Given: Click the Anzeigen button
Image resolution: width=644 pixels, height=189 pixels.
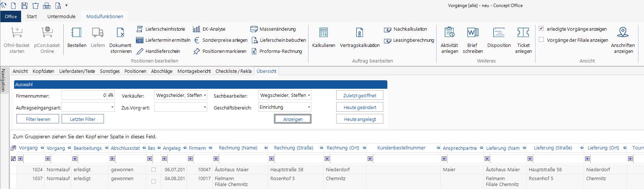Looking at the screenshot, I should pos(293,119).
